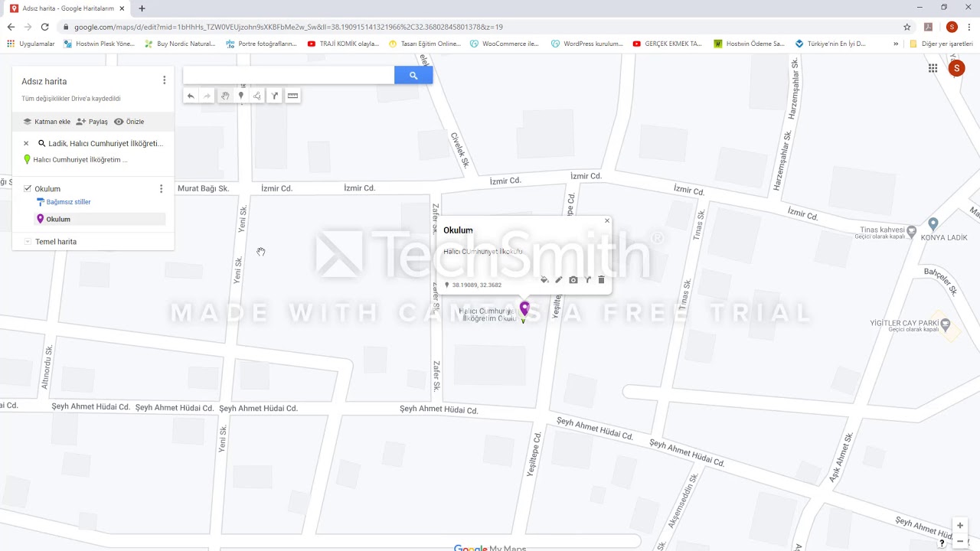
Task: Open the Google apps grid
Action: tap(933, 68)
